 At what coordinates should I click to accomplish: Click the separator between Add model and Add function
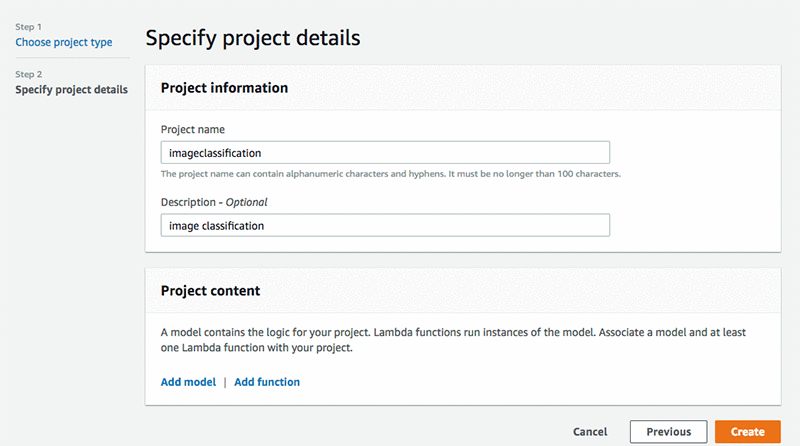pos(225,382)
